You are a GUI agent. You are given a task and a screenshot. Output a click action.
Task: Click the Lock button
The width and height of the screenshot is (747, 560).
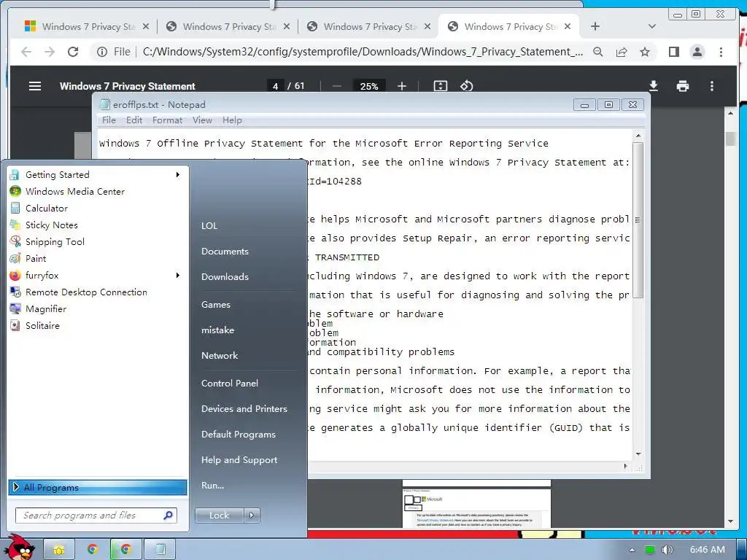219,516
